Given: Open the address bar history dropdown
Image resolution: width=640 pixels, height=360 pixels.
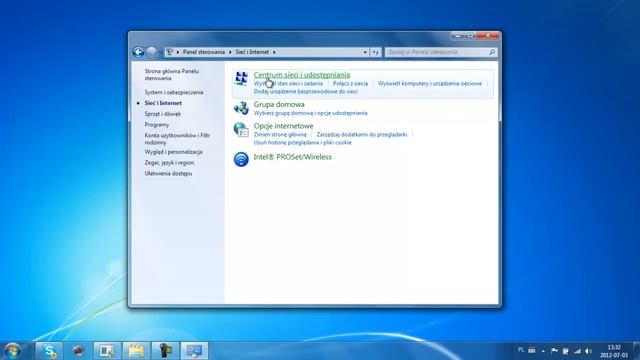Looking at the screenshot, I should click(365, 52).
